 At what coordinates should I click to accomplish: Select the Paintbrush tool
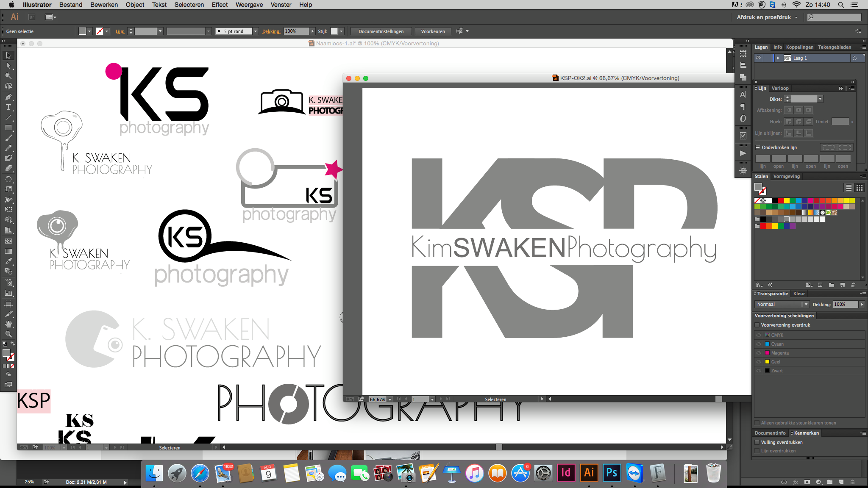click(x=8, y=138)
